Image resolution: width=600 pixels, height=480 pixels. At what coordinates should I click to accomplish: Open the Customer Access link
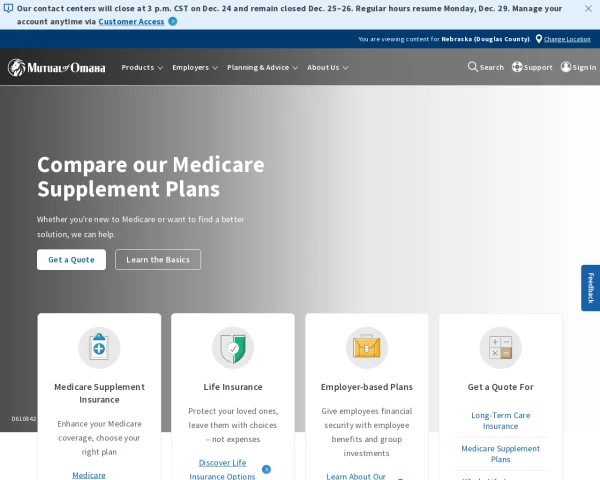131,22
